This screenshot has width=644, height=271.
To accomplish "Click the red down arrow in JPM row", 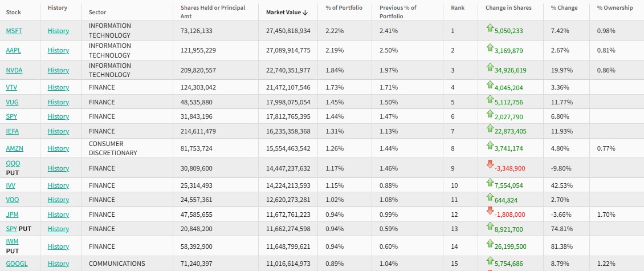I will pos(490,211).
